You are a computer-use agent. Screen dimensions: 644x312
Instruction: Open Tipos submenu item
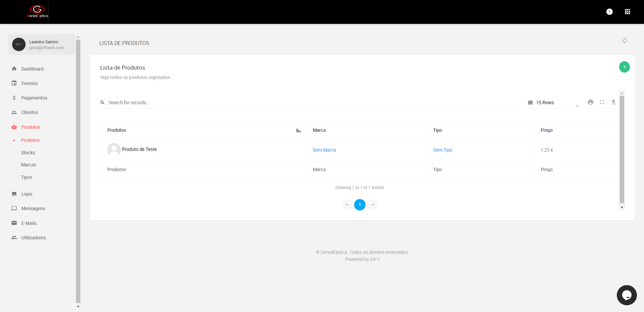point(27,177)
